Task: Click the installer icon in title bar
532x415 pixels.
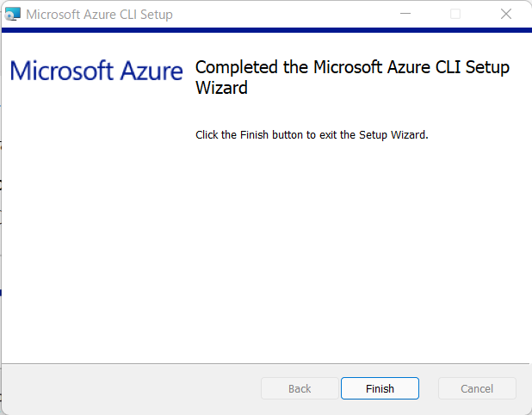Action: (x=13, y=14)
